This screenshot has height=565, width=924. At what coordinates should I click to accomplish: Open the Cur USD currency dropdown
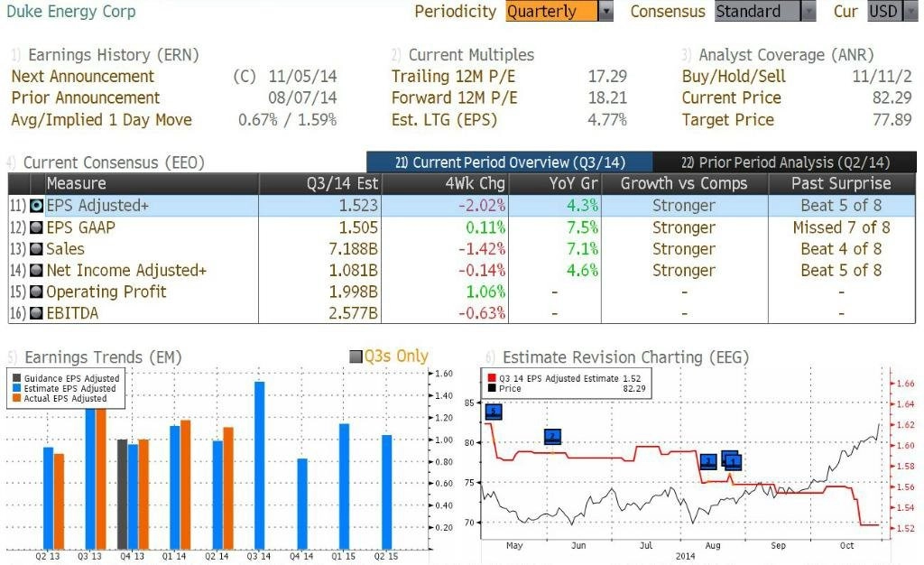tap(892, 11)
